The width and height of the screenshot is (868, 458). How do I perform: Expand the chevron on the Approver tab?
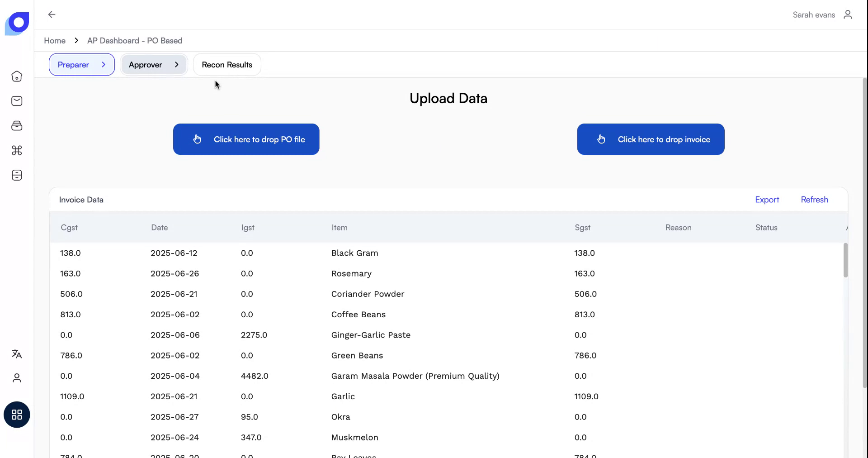[x=177, y=64]
